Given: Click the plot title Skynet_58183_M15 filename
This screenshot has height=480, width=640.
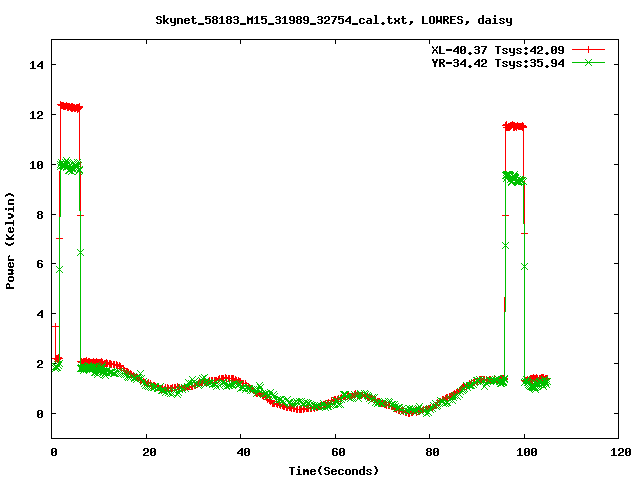Looking at the screenshot, I should (x=334, y=20).
